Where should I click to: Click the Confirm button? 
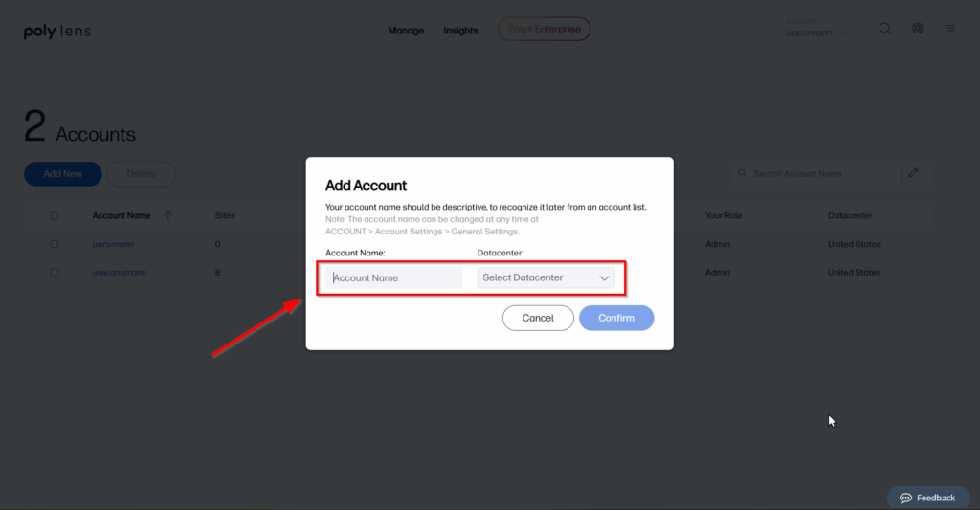pyautogui.click(x=616, y=318)
